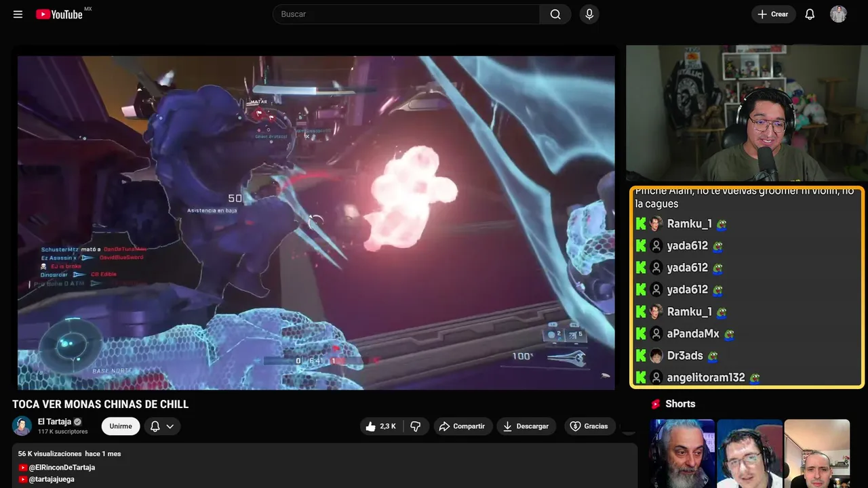Click the frog emote after angelitoram132

(x=754, y=378)
